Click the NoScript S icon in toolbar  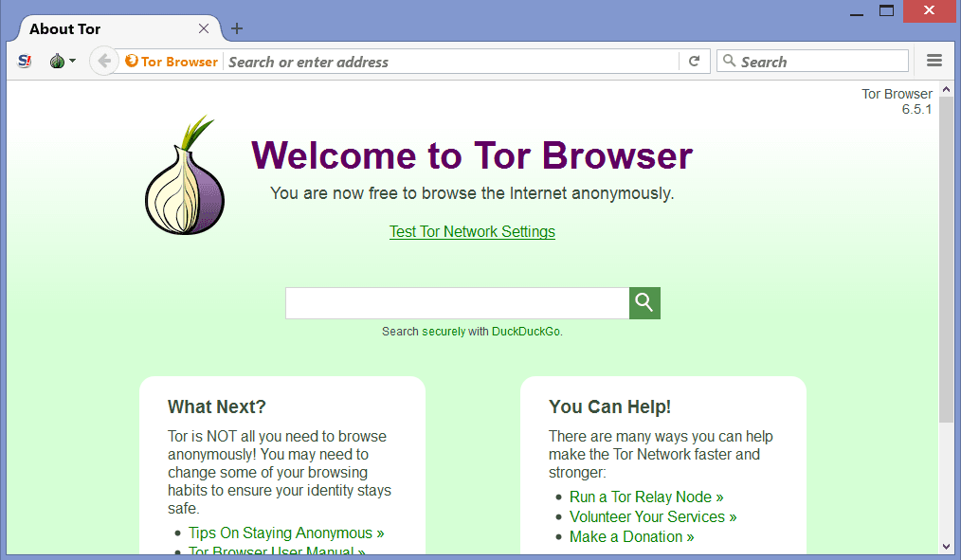point(25,62)
